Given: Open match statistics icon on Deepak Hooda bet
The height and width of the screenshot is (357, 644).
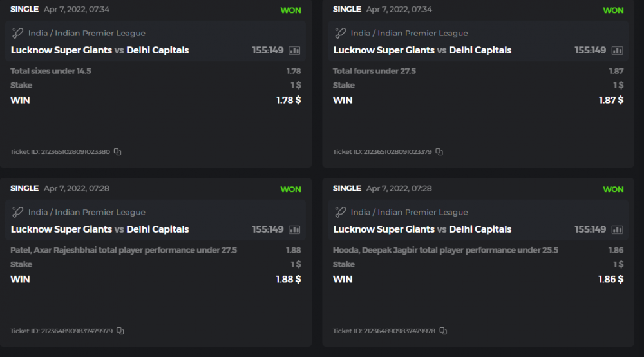Looking at the screenshot, I should pyautogui.click(x=617, y=229).
